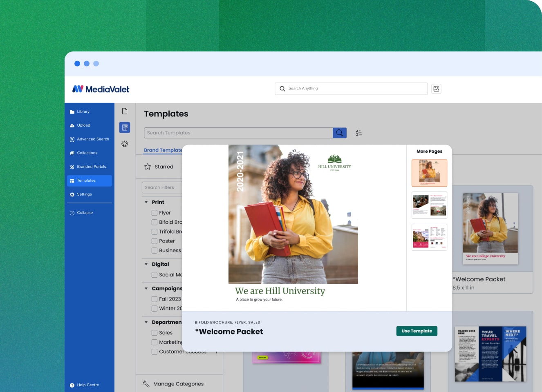Open the blank document icon in side strip
The image size is (542, 392).
[x=125, y=111]
